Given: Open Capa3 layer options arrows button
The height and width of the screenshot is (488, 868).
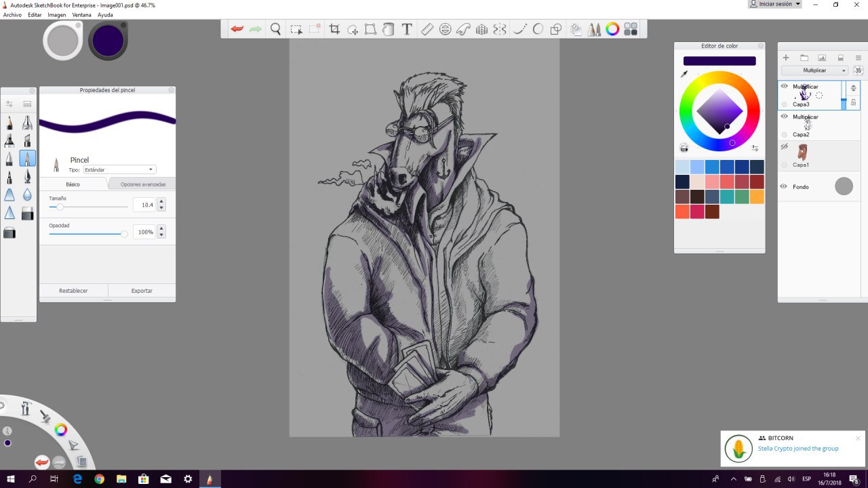Looking at the screenshot, I should coord(854,88).
